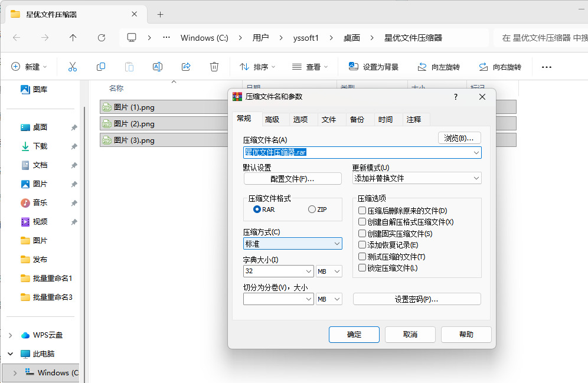
Task: Click the dialog help question mark
Action: click(455, 97)
